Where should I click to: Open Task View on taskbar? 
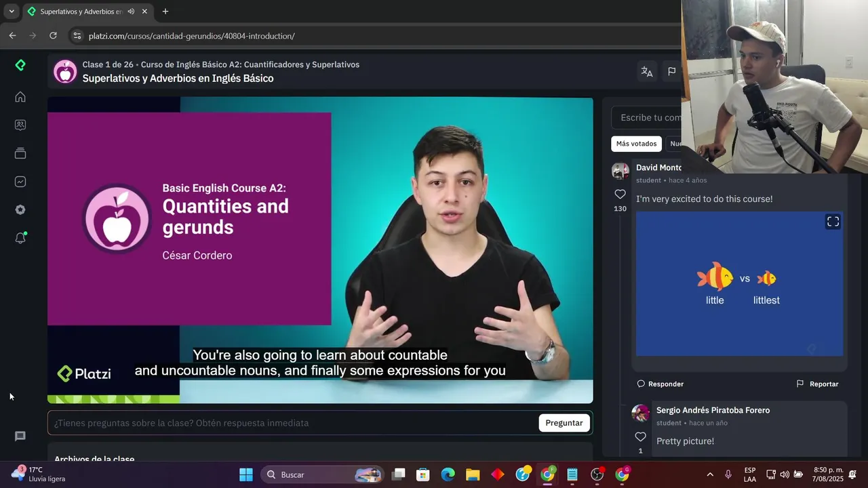click(399, 474)
